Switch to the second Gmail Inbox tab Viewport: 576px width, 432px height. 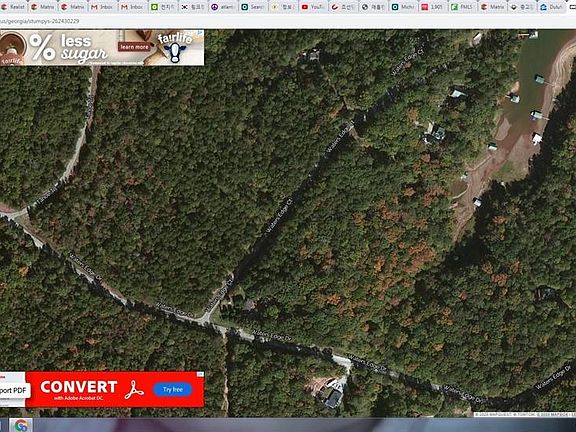click(x=133, y=7)
